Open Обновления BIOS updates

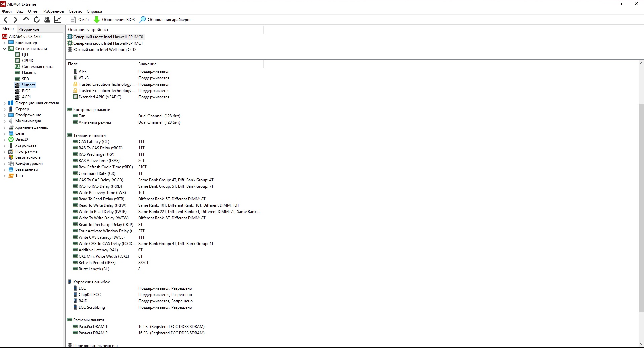pos(114,20)
